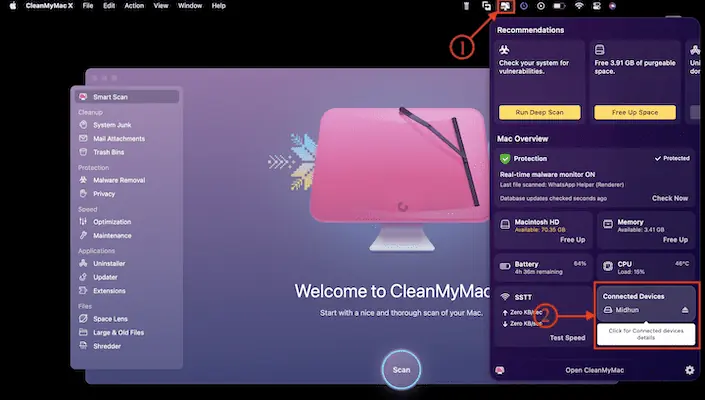Open the Action menu
Image resolution: width=705 pixels, height=400 pixels.
(x=134, y=6)
